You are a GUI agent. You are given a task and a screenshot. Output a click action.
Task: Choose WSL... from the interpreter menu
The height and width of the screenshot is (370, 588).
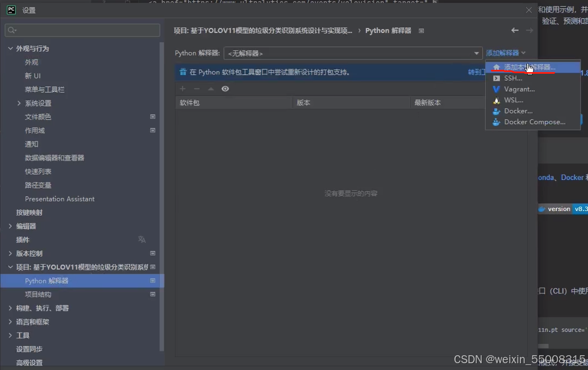pyautogui.click(x=533, y=100)
